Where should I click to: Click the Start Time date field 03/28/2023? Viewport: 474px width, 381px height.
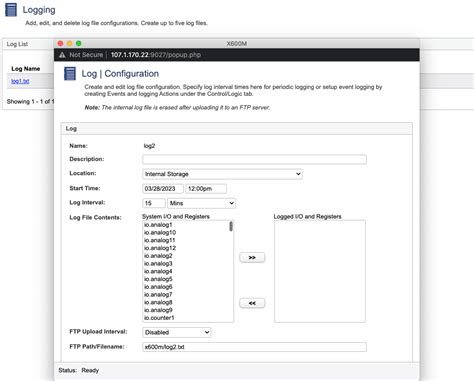click(163, 189)
